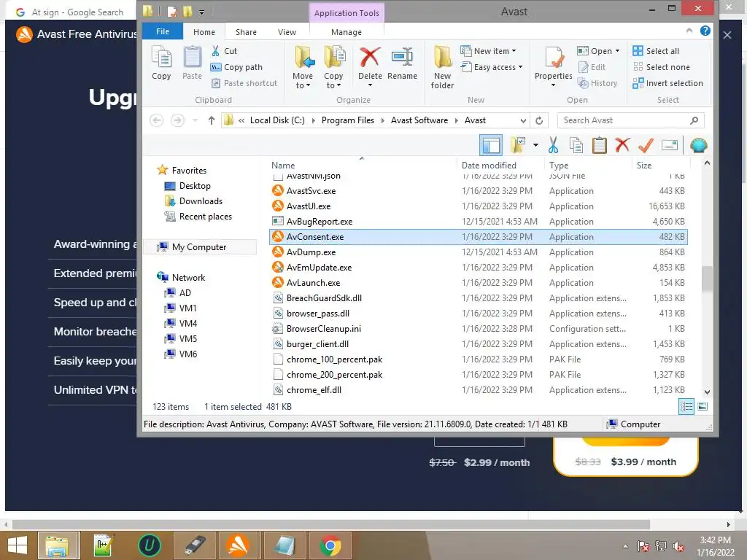Open the File menu tab
Image resolution: width=747 pixels, height=560 pixels.
pyautogui.click(x=163, y=31)
